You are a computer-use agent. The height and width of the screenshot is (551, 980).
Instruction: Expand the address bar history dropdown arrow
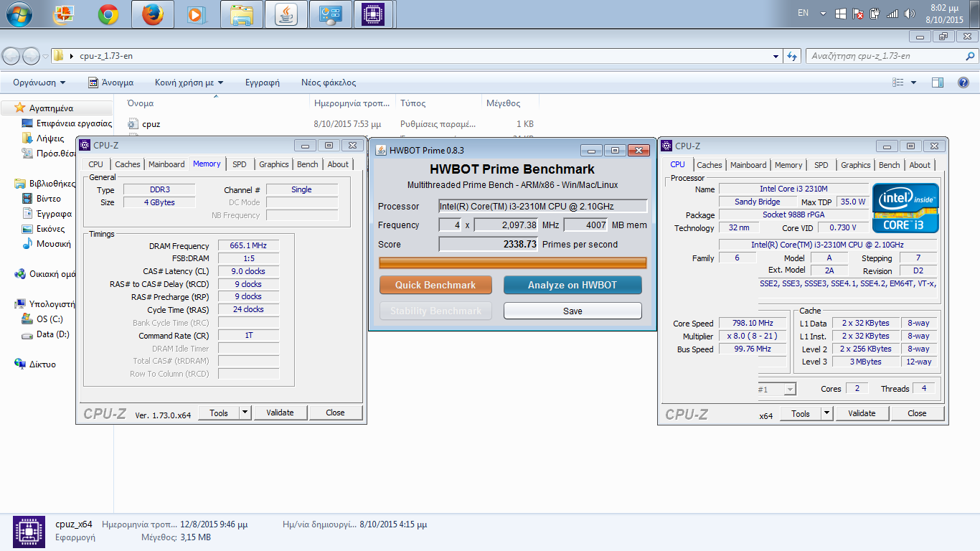tap(776, 56)
